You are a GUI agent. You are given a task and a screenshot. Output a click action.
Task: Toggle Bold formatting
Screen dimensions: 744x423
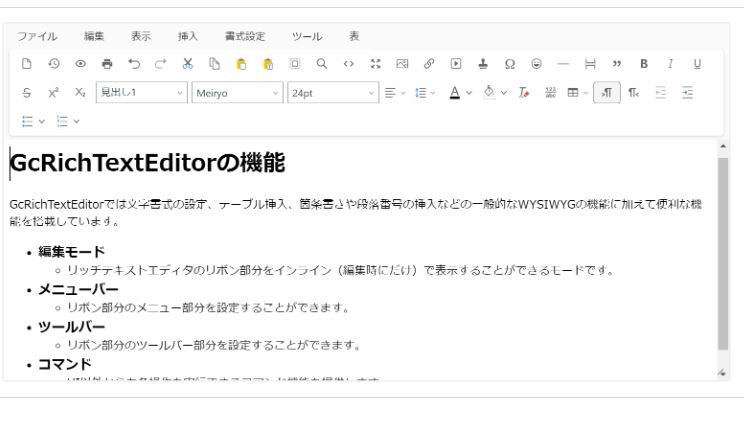coord(644,64)
